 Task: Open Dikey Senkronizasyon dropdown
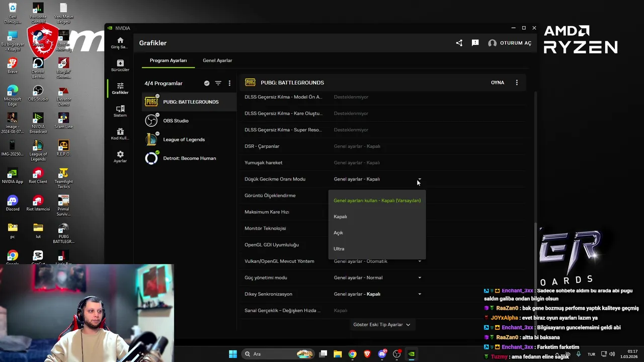click(x=420, y=294)
